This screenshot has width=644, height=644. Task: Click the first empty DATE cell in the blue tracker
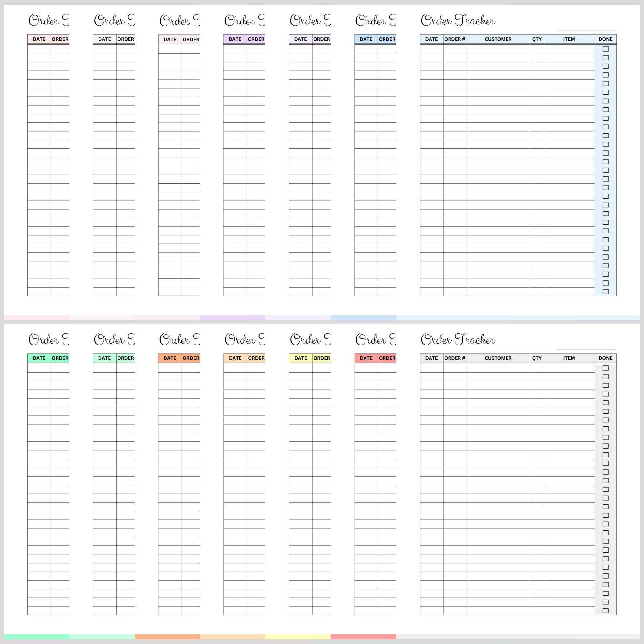pyautogui.click(x=431, y=49)
